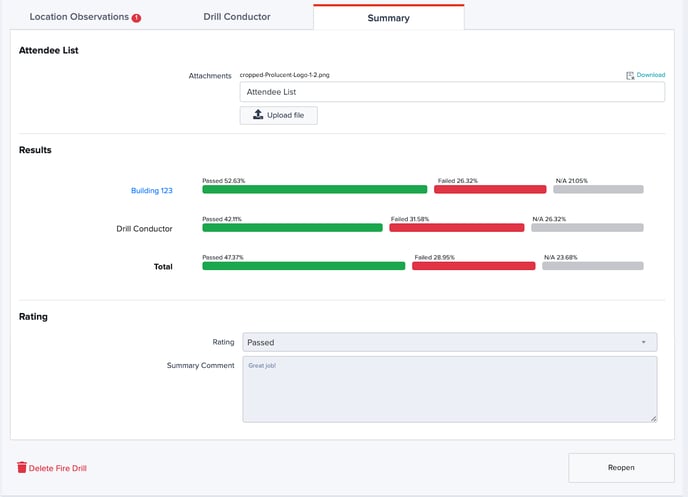688x497 pixels.
Task: Click Drill Conductor red failed bar
Action: 457,228
